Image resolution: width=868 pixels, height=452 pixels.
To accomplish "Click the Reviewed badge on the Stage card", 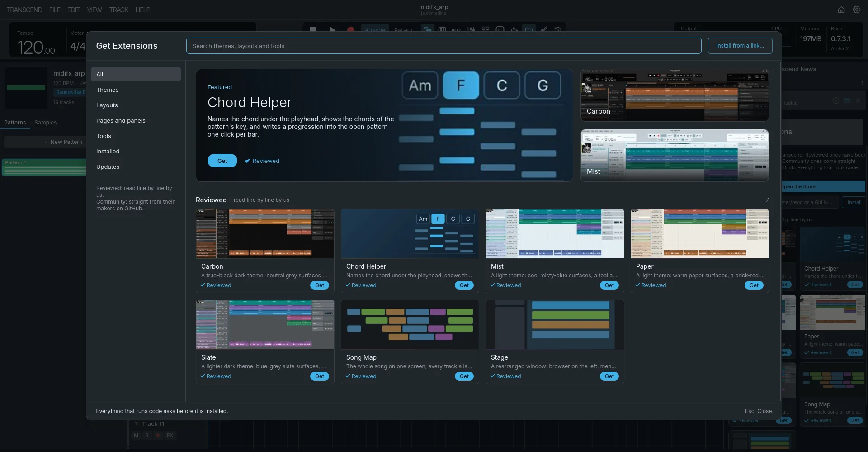I will tap(505, 376).
